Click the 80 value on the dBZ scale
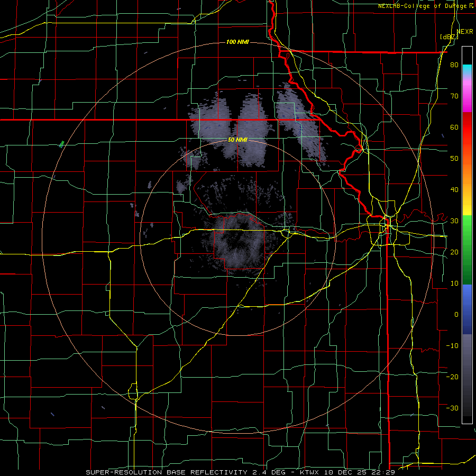This screenshot has height=476, width=476. (454, 65)
